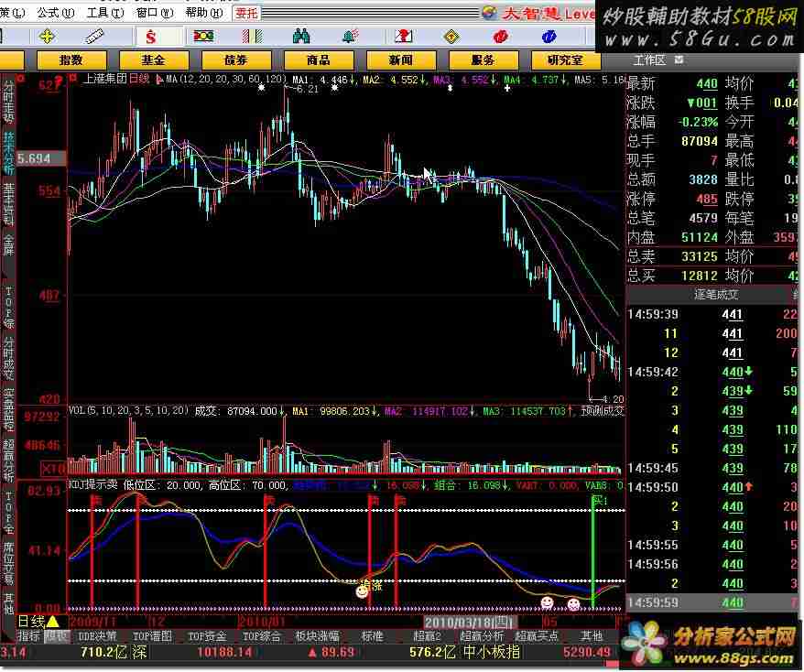Click the 10188.14 index value in status bar
The image size is (804, 672).
coord(224,653)
